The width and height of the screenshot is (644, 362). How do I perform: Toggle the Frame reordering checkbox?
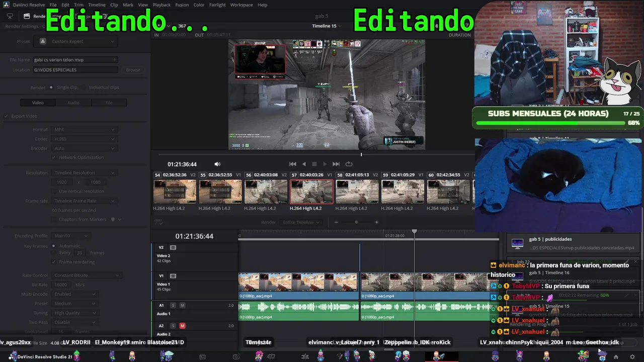coord(54,262)
